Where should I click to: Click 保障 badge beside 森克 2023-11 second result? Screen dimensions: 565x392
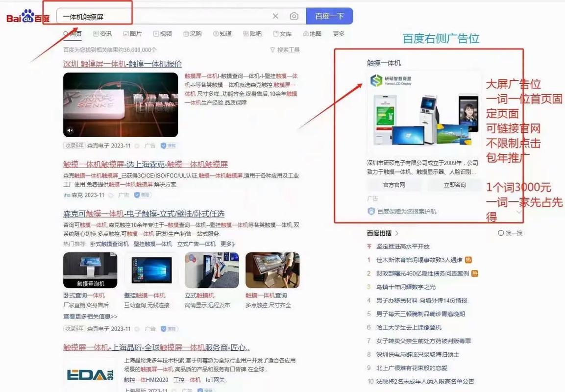[x=143, y=195]
